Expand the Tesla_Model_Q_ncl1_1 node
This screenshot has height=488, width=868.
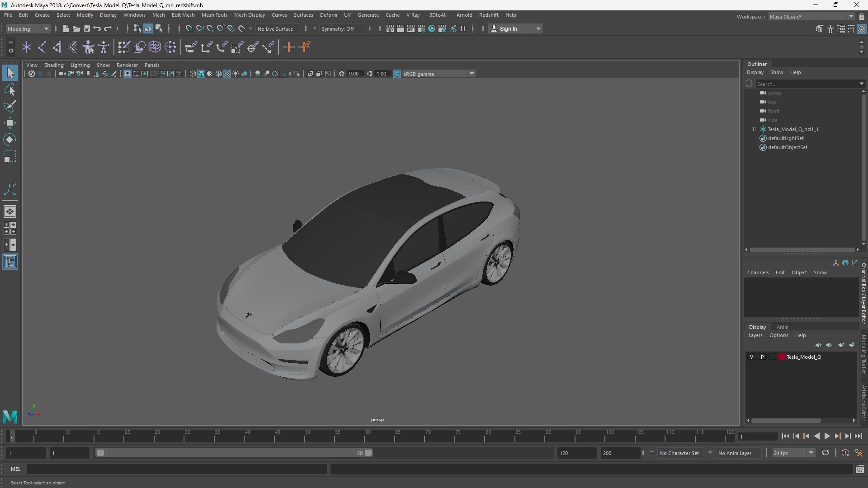pyautogui.click(x=755, y=129)
